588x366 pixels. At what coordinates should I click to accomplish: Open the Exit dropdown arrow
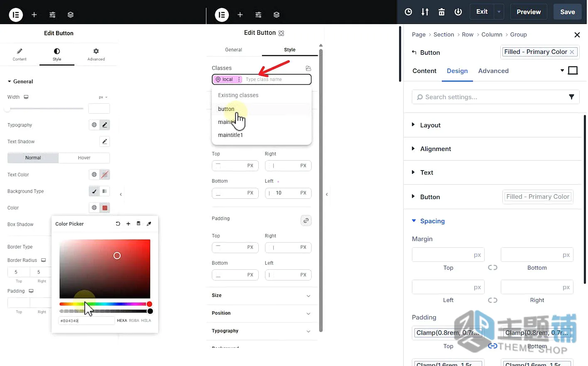tap(499, 12)
